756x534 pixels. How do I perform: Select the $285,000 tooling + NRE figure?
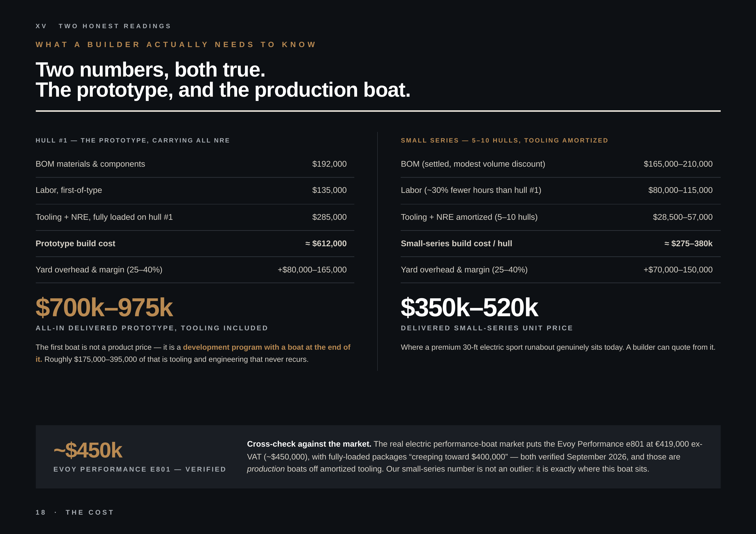tap(329, 217)
